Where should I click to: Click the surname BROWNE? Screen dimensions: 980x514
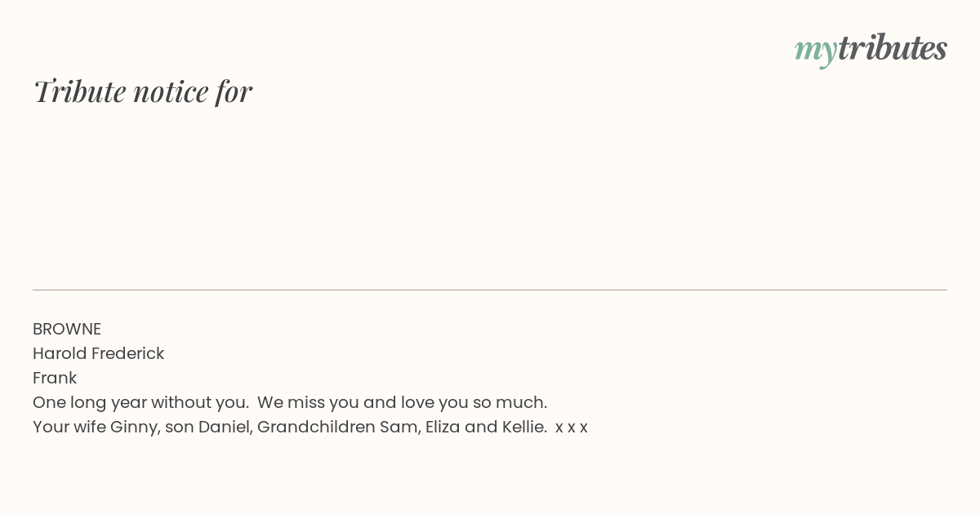tap(67, 329)
